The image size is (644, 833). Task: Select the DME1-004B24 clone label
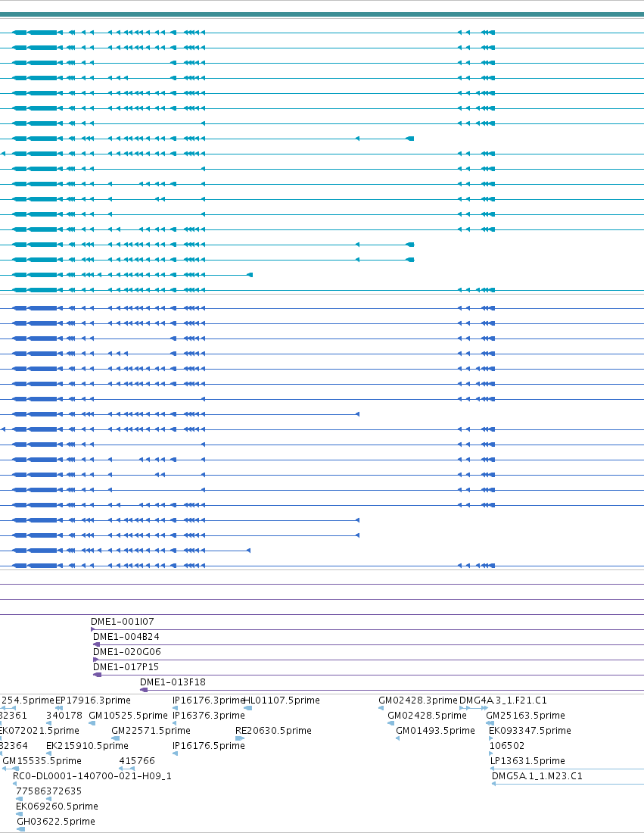pos(126,636)
